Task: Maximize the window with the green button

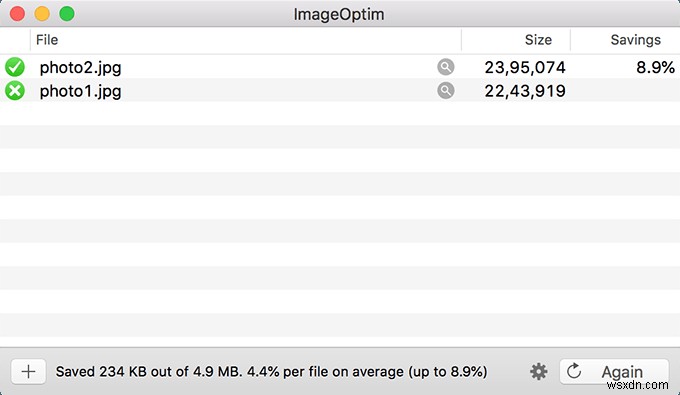Action: point(67,14)
